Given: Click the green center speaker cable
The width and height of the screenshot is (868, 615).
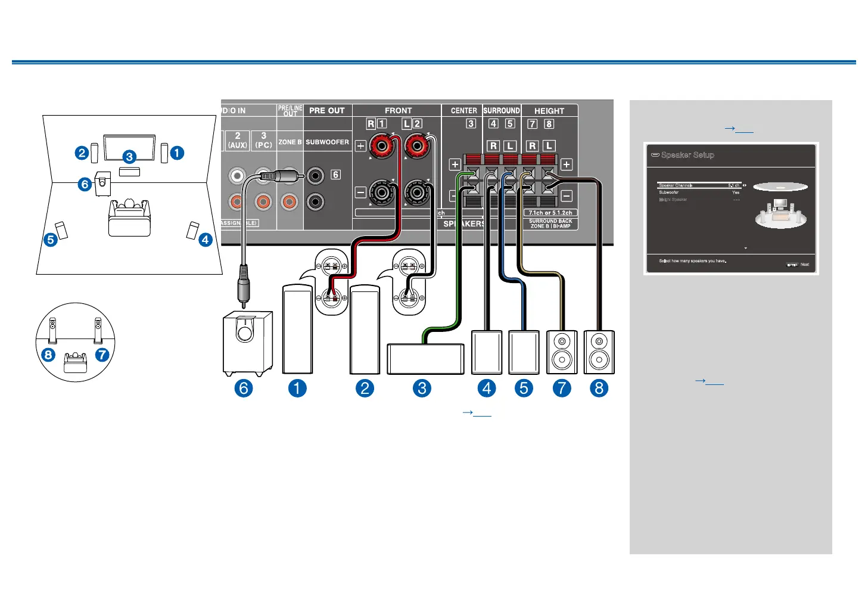Looking at the screenshot, I should (x=458, y=250).
